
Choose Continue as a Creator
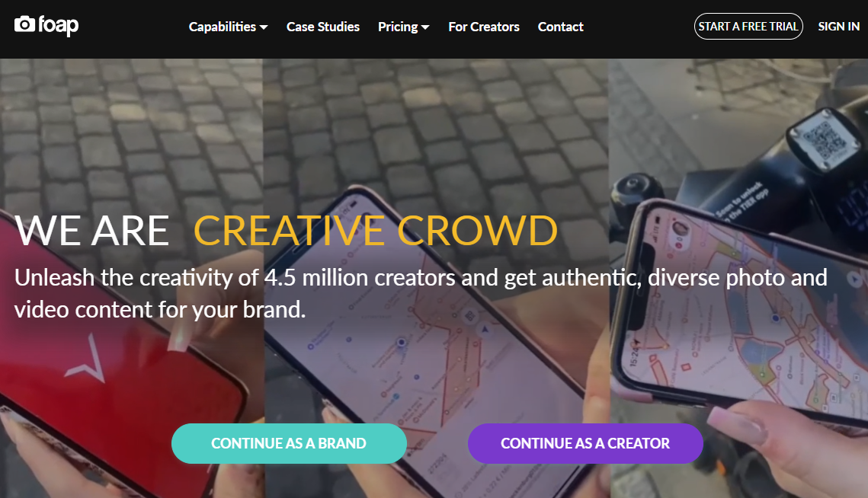(585, 443)
